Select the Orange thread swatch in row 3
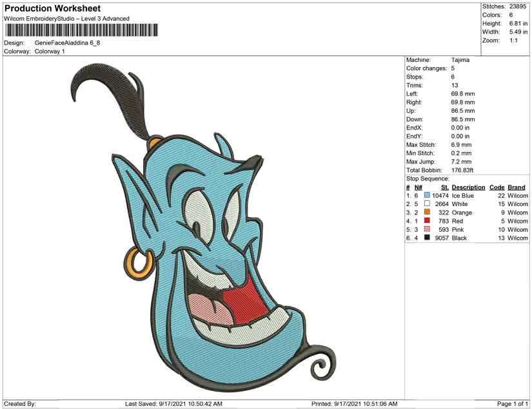Image resolution: width=532 pixels, height=409 pixels. tap(426, 212)
